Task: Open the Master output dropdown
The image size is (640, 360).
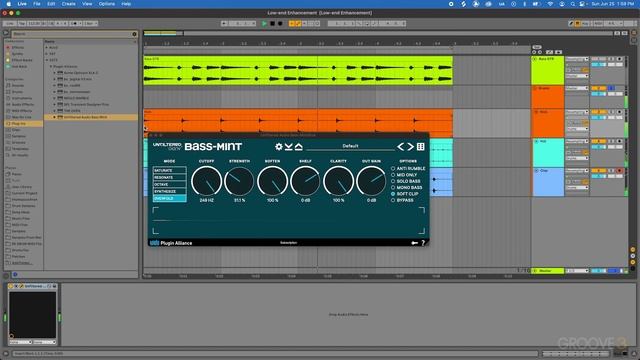Action: (577, 271)
